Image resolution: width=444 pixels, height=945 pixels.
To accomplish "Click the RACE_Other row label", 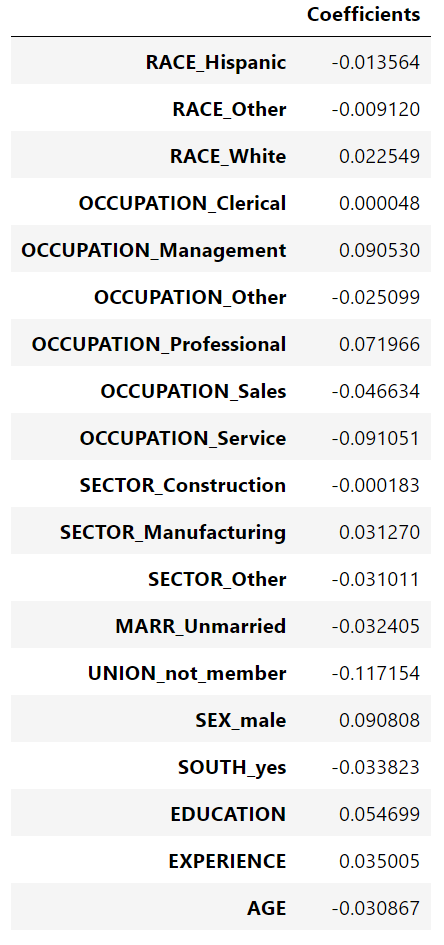I will click(x=229, y=109).
